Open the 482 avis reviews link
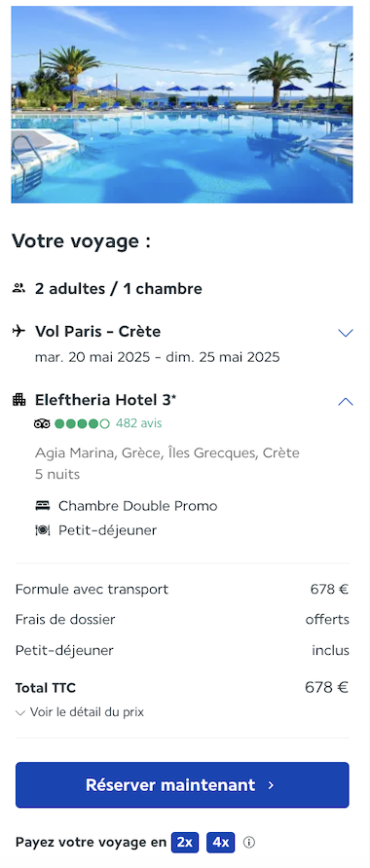Screen dimensions: 370x868 point(139,423)
